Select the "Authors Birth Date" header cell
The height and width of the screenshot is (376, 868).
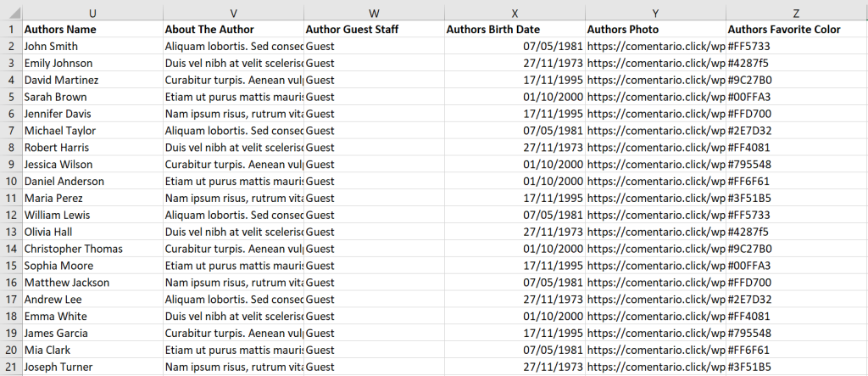515,30
